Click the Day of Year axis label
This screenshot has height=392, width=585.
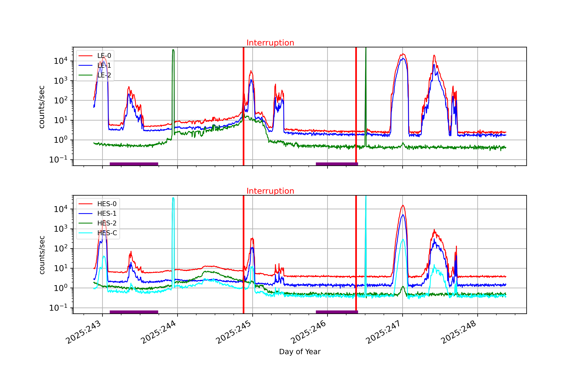point(300,352)
